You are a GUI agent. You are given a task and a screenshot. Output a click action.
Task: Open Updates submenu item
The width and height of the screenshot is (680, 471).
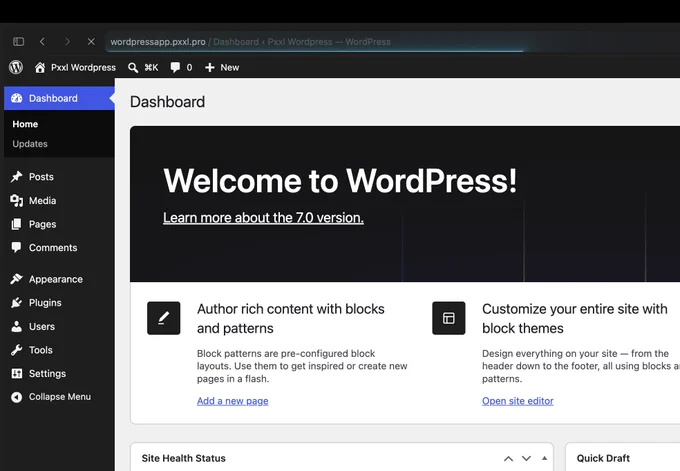coord(30,144)
